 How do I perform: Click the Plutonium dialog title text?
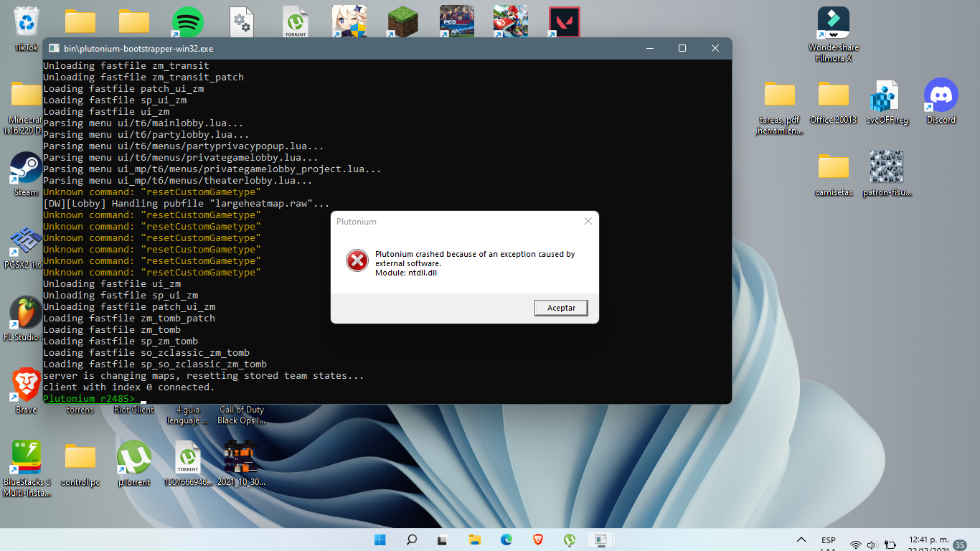pyautogui.click(x=357, y=222)
